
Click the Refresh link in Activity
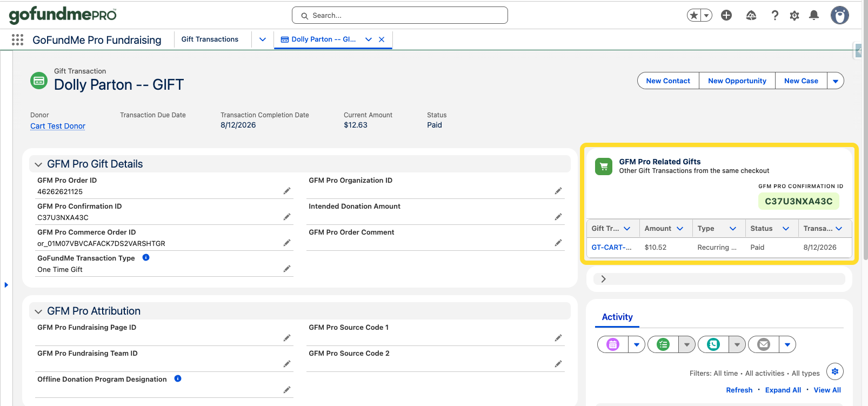(x=739, y=390)
